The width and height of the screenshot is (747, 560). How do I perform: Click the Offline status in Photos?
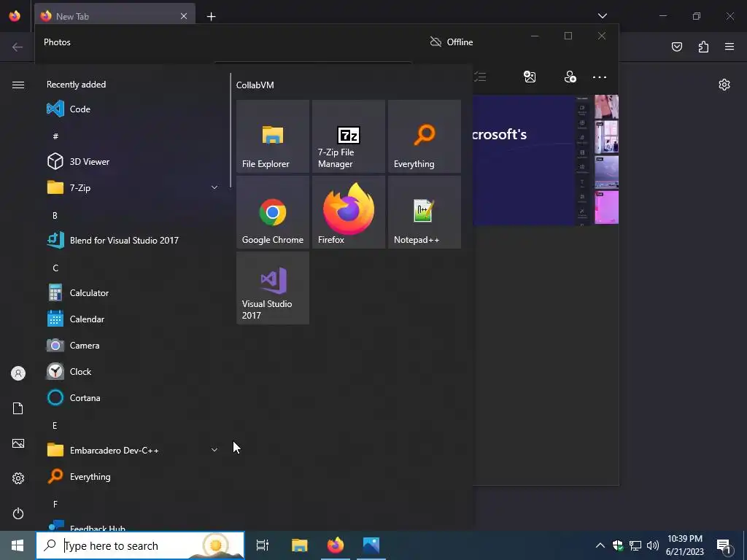(x=451, y=42)
